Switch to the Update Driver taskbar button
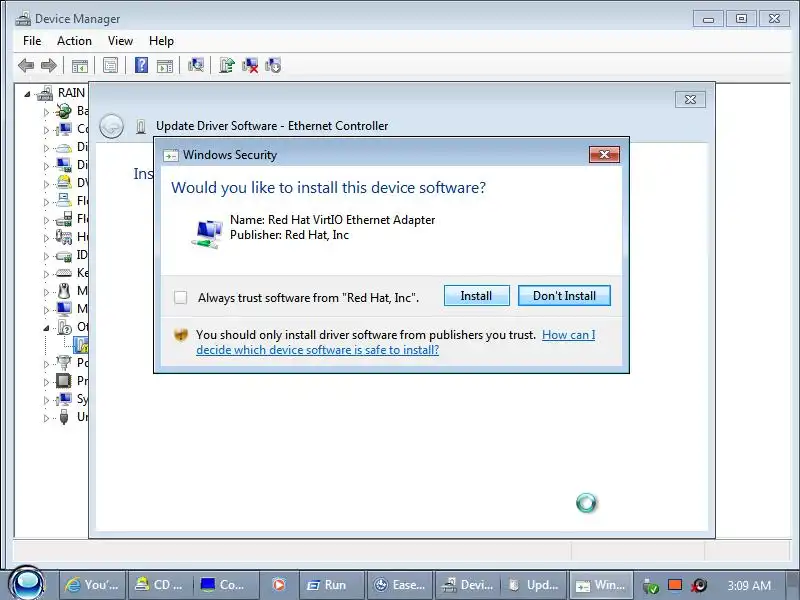The height and width of the screenshot is (600, 800). (x=534, y=585)
